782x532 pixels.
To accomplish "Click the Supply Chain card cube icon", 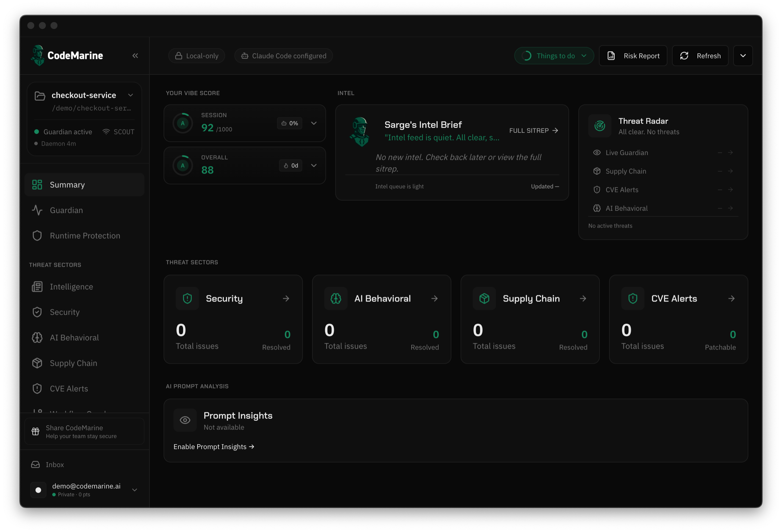I will tap(484, 299).
